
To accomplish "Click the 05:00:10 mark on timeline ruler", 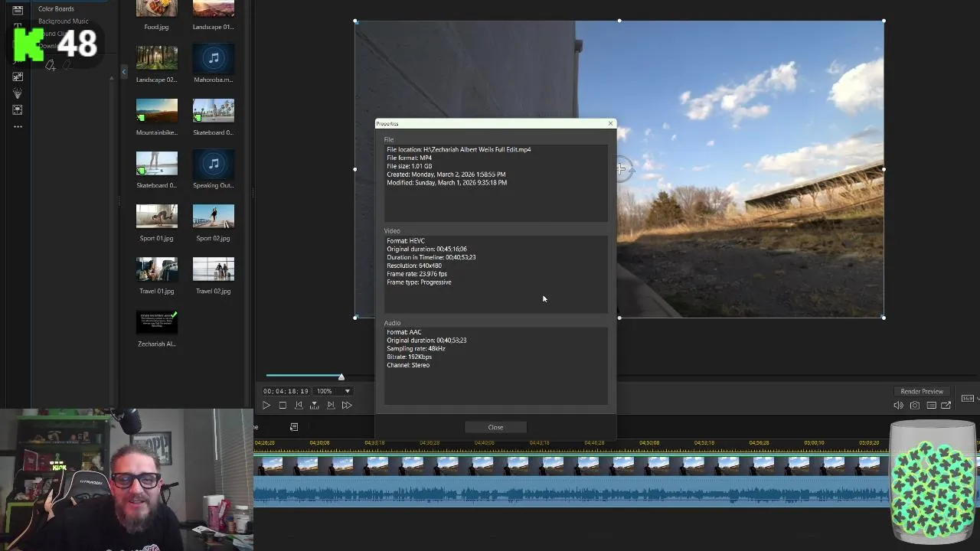I will pos(814,443).
